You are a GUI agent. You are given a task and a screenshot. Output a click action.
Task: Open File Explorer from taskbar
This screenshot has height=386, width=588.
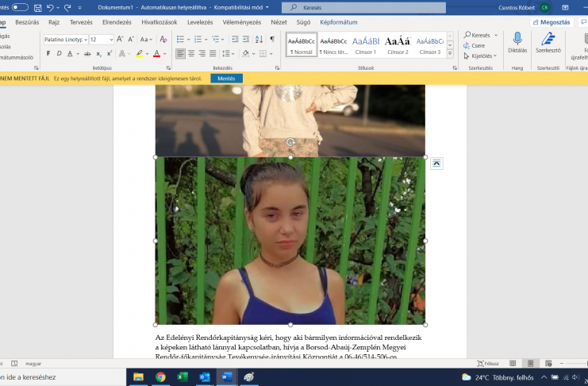point(138,377)
